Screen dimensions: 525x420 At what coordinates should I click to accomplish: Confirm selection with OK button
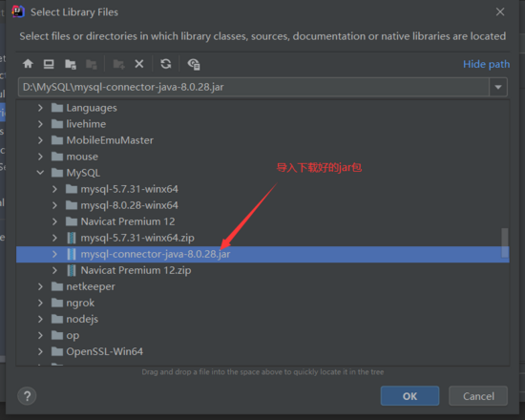coord(409,396)
